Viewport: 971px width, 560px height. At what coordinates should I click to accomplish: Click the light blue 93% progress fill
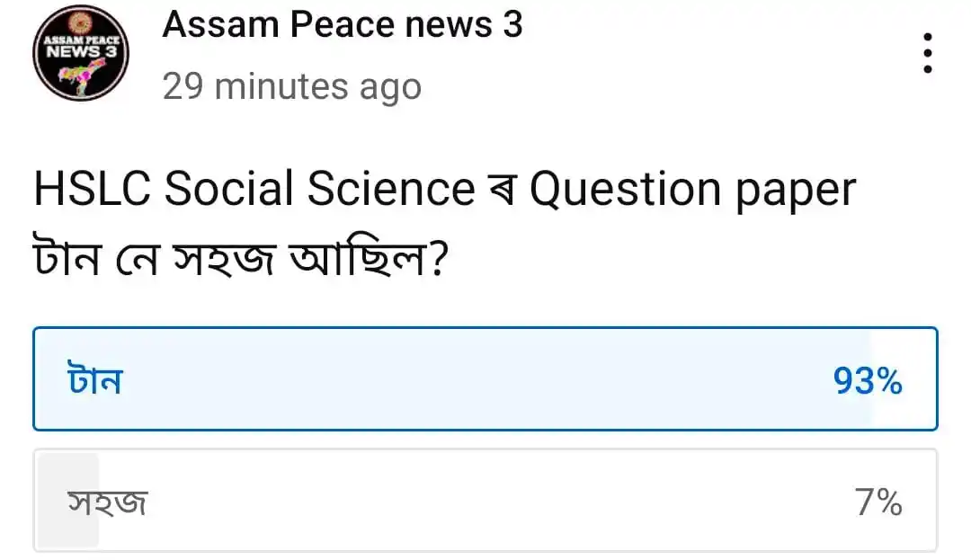point(453,378)
